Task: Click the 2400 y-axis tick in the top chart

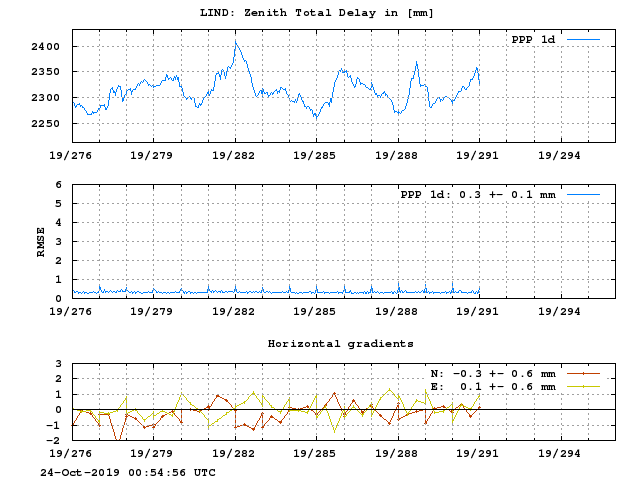Action: click(47, 47)
